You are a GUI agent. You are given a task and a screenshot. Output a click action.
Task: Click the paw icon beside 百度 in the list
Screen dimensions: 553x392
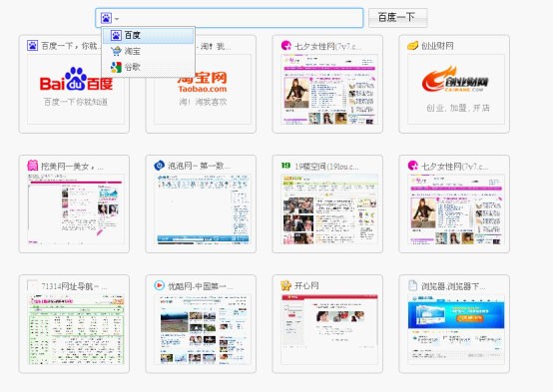click(x=116, y=35)
